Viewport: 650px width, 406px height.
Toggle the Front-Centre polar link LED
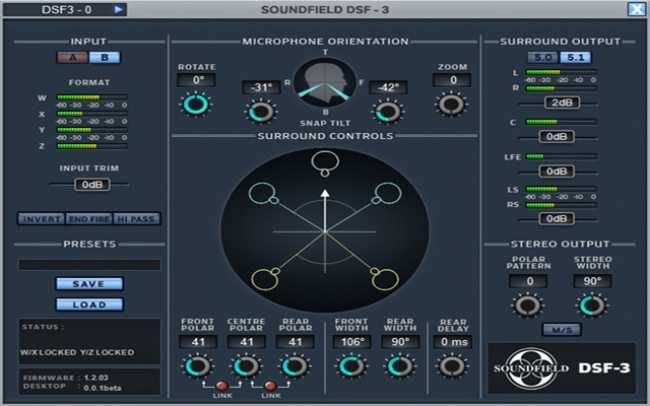tap(222, 386)
